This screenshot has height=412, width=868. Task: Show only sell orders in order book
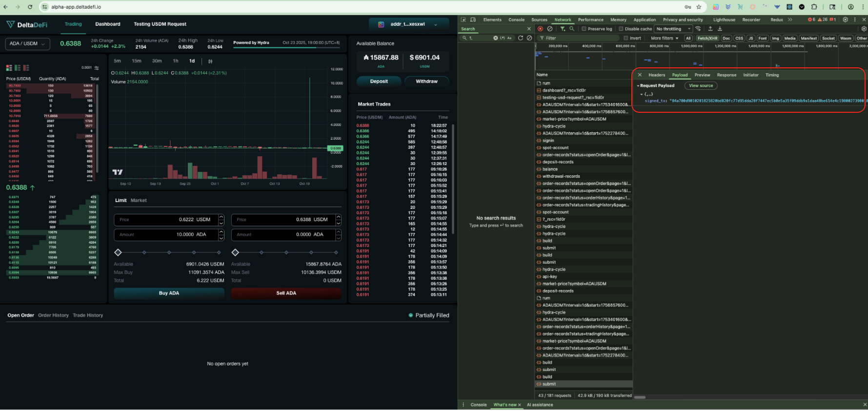(x=26, y=68)
